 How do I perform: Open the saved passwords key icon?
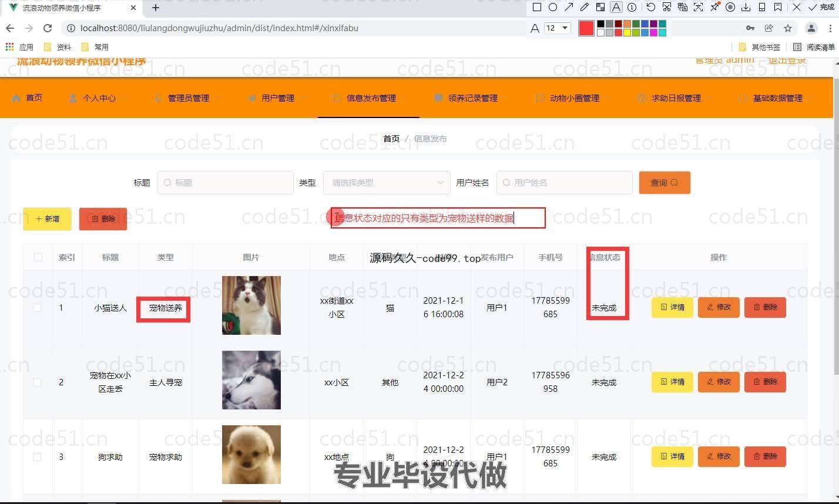[x=750, y=28]
